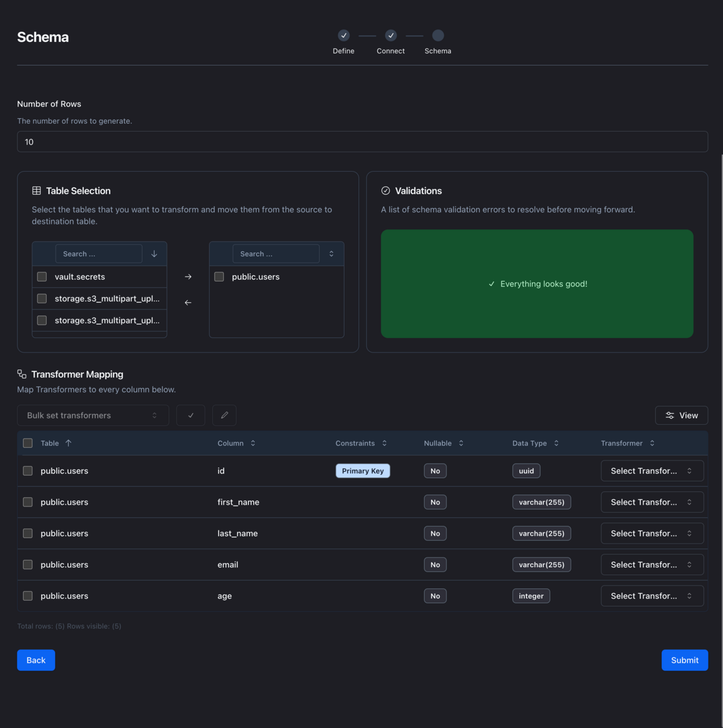Click the left arrow to remove tables

tap(188, 302)
